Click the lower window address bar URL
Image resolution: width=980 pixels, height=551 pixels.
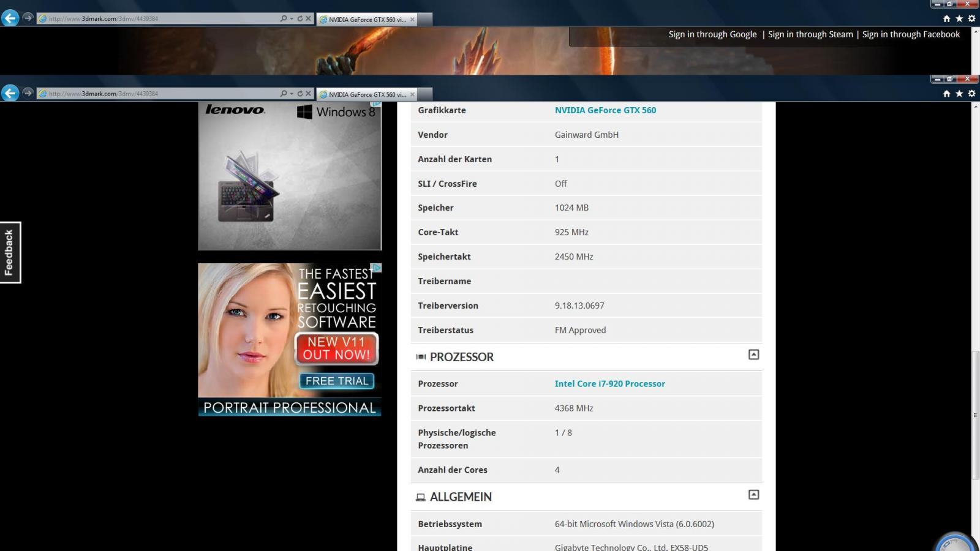coord(103,94)
